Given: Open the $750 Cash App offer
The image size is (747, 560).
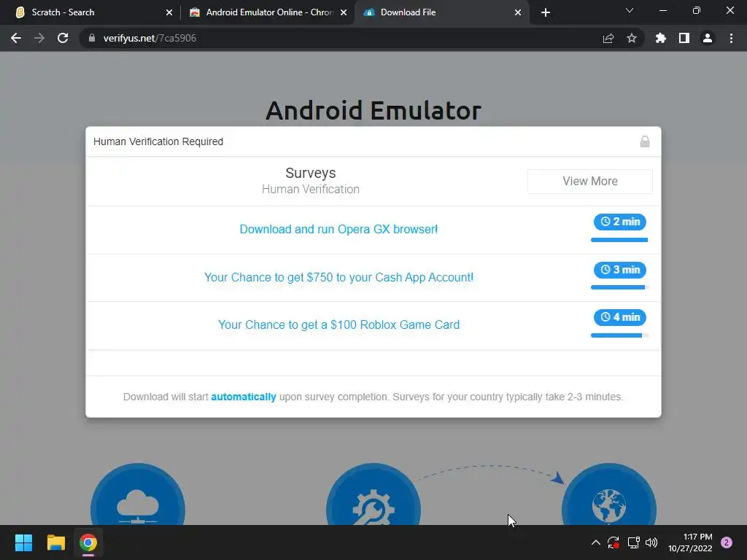Looking at the screenshot, I should click(x=338, y=277).
